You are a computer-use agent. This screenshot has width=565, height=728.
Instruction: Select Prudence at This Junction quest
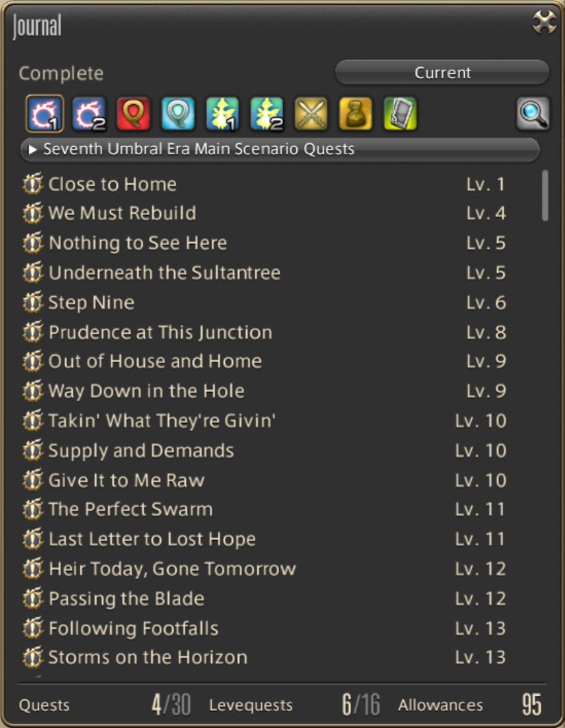[x=160, y=332]
